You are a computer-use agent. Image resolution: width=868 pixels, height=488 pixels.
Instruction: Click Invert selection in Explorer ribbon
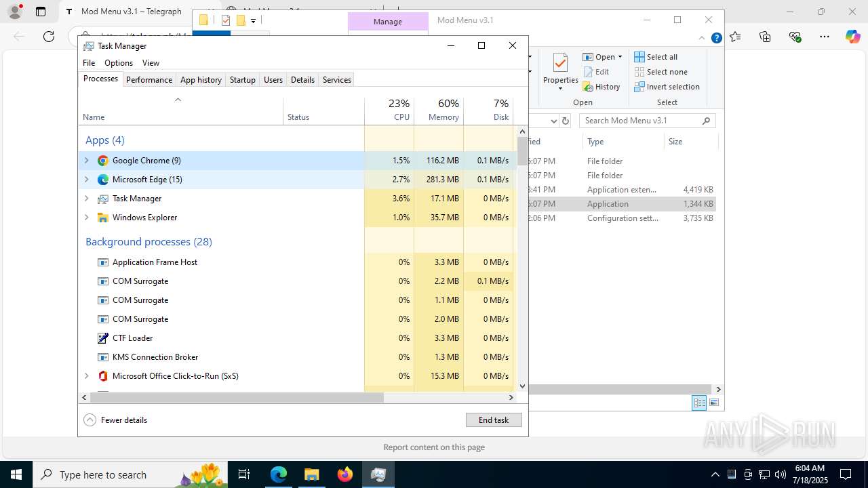coord(667,87)
